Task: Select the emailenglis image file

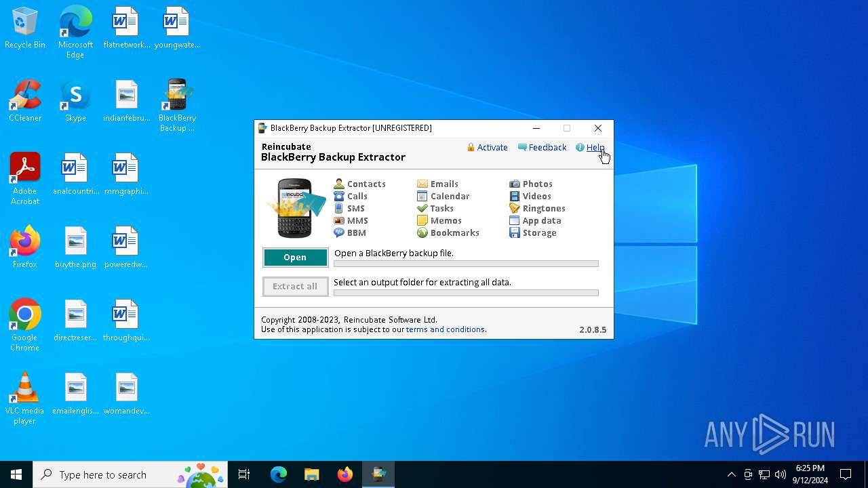Action: [x=75, y=394]
